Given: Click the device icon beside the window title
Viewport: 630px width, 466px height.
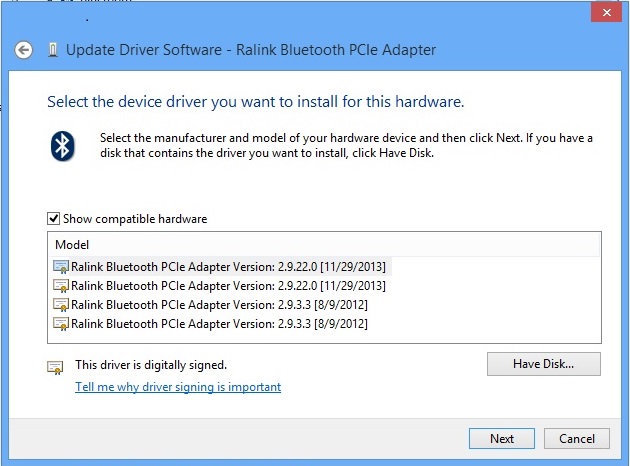Looking at the screenshot, I should pyautogui.click(x=53, y=50).
